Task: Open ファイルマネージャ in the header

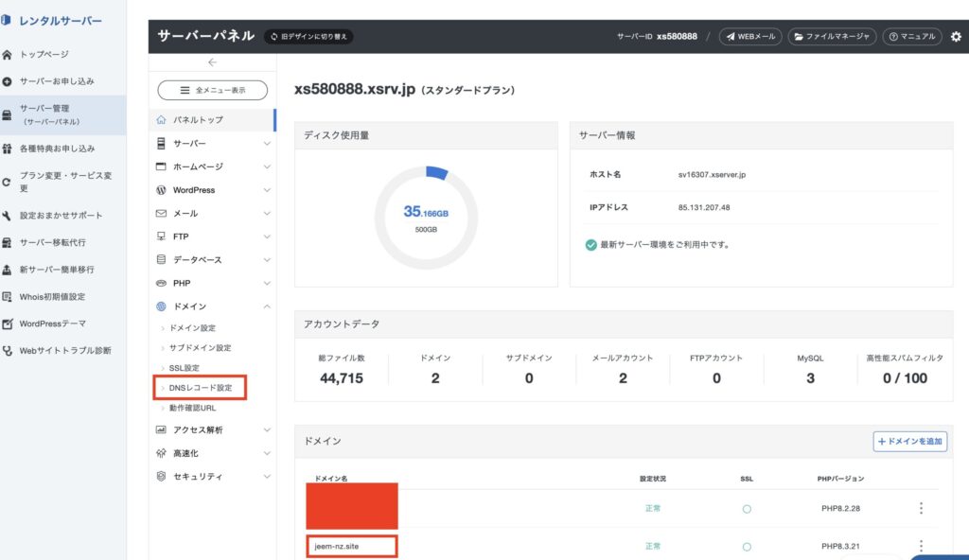Action: click(x=832, y=37)
